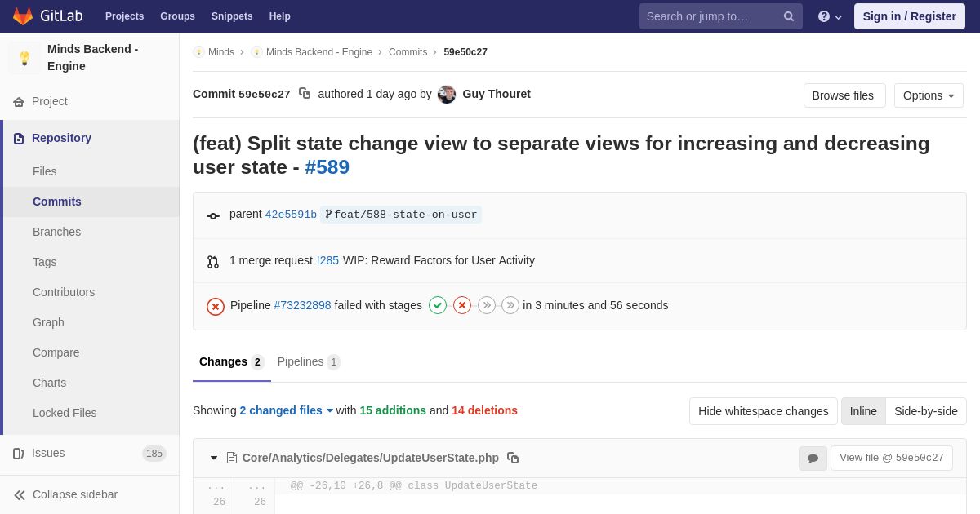Click the Project home icon in sidebar
This screenshot has width=980, height=514.
tap(19, 102)
